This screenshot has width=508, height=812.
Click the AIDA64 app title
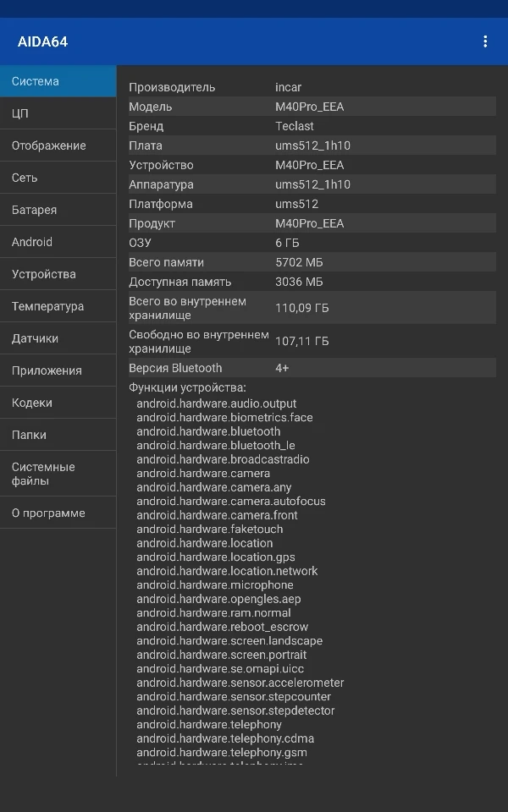[x=42, y=41]
